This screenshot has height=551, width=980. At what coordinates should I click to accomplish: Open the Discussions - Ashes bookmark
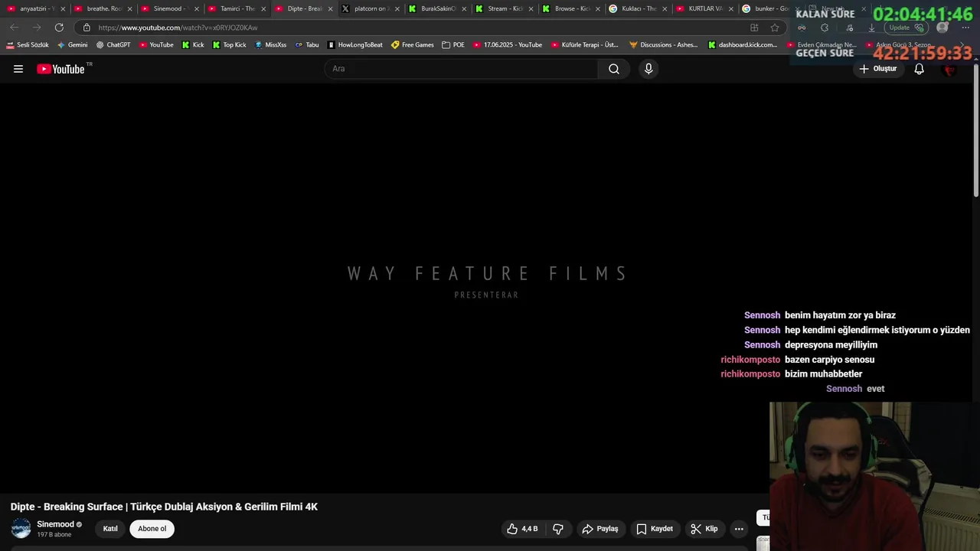663,45
